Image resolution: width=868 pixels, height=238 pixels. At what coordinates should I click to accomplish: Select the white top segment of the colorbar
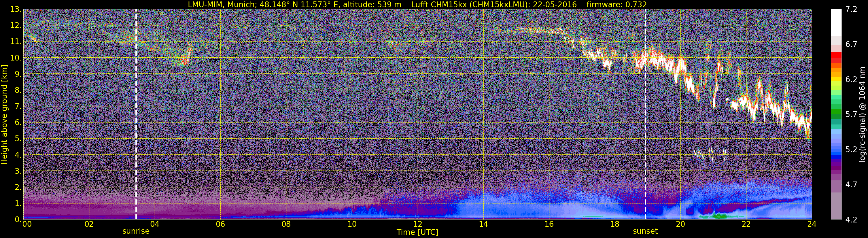(x=836, y=22)
